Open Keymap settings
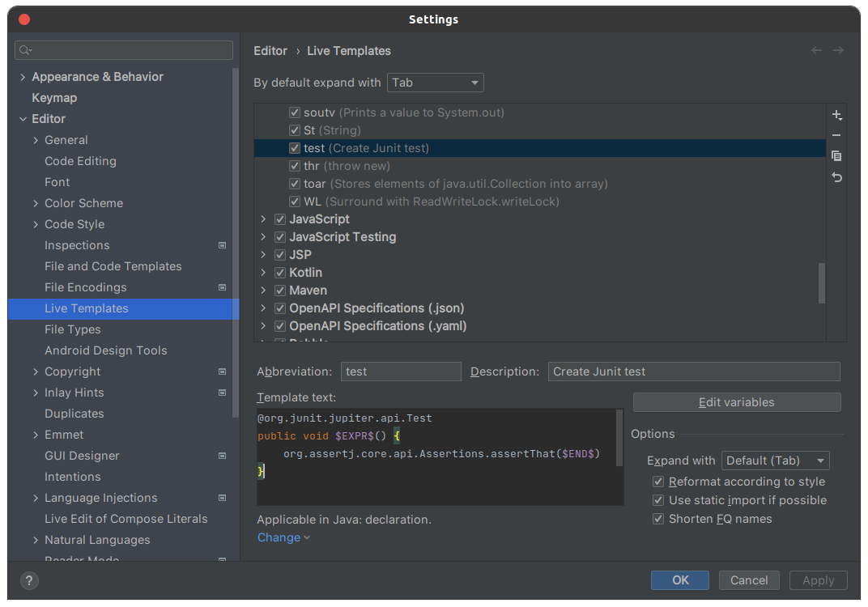868x607 pixels. (x=54, y=98)
